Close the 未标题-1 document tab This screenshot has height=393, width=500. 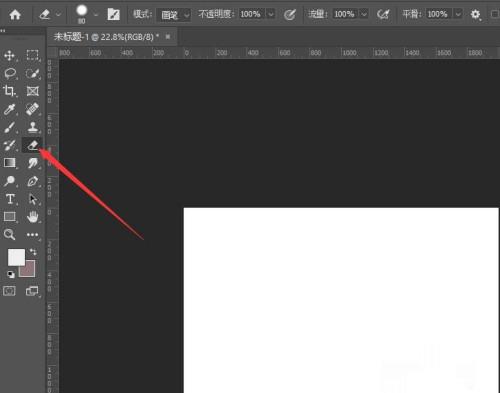click(x=168, y=36)
